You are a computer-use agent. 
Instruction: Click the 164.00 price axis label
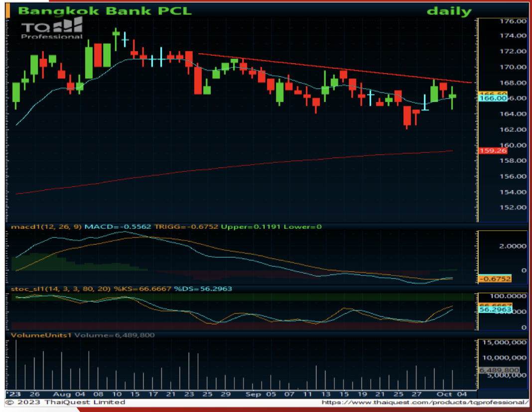point(513,114)
